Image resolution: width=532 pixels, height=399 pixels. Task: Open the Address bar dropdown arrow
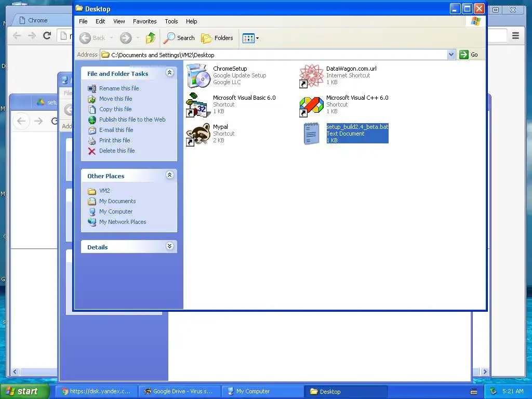coord(451,55)
